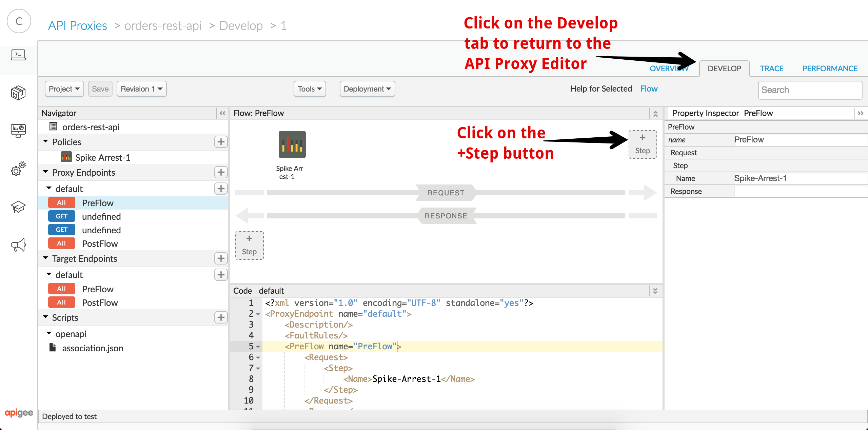Select PostFlow under Proxy Endpoints default
This screenshot has width=868, height=430.
pyautogui.click(x=133, y=243)
